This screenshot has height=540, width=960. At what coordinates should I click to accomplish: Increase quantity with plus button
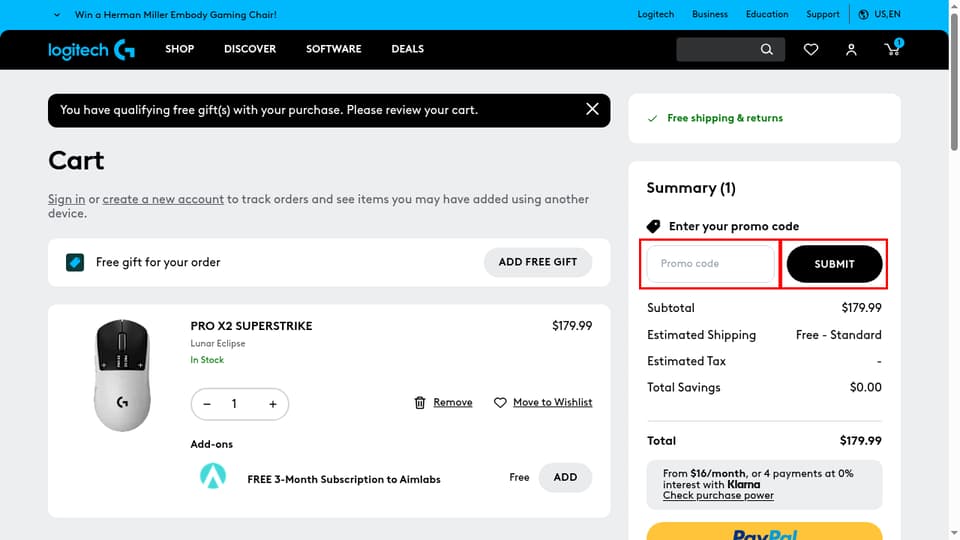[x=273, y=404]
